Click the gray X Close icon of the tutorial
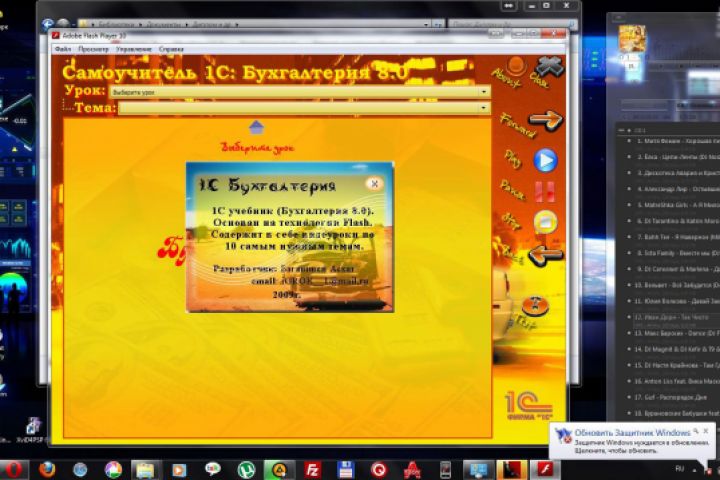Viewport: 720px width, 480px height. tap(549, 67)
